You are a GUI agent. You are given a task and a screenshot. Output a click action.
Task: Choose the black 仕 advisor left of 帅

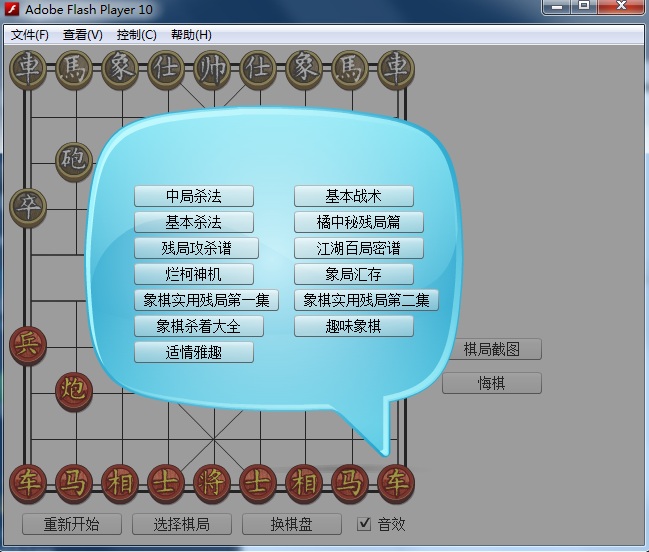click(166, 70)
